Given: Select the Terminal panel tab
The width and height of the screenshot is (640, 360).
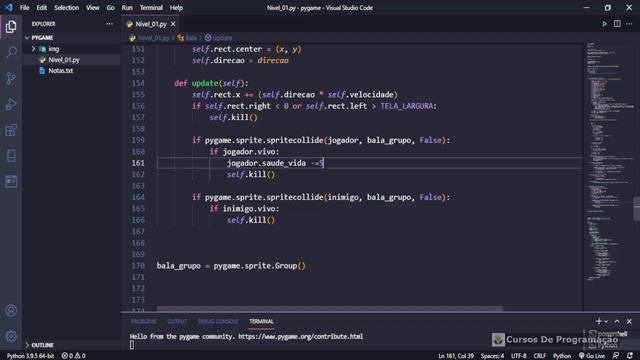Looking at the screenshot, I should point(261,322).
